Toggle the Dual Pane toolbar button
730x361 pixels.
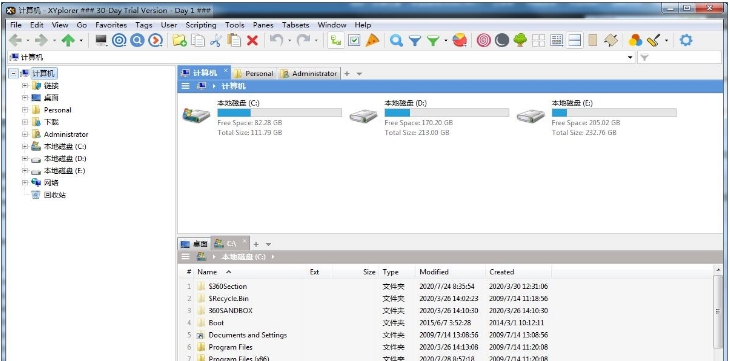click(x=575, y=41)
